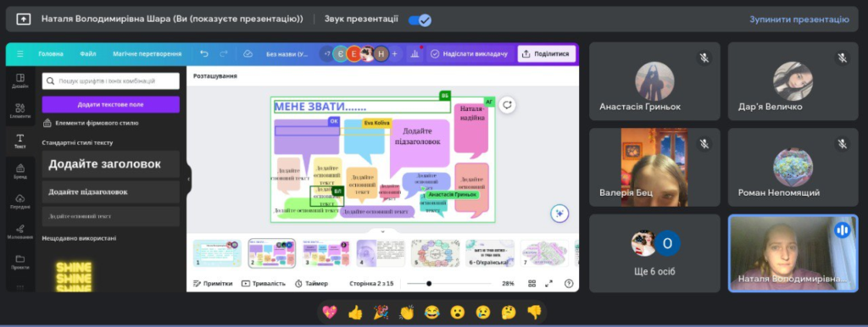Click the undo arrow in Canva toolbar
Screen dimensions: 868x327
point(204,53)
